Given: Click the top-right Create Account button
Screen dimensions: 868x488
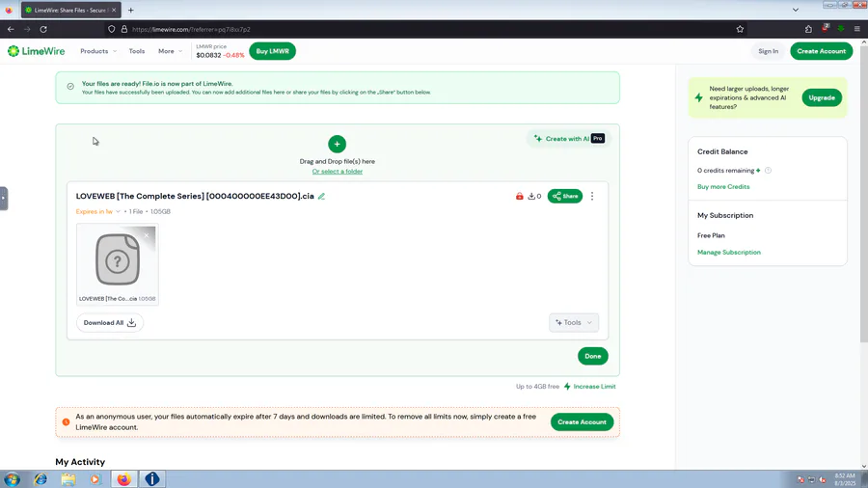Looking at the screenshot, I should click(821, 51).
